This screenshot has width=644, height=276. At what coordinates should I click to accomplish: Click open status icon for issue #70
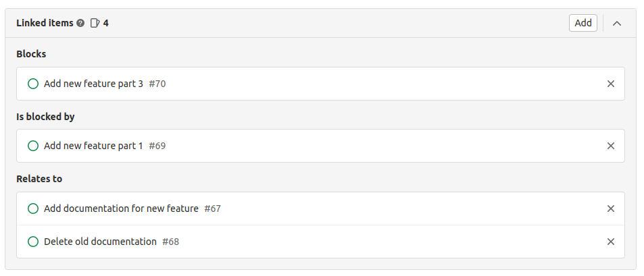click(33, 84)
